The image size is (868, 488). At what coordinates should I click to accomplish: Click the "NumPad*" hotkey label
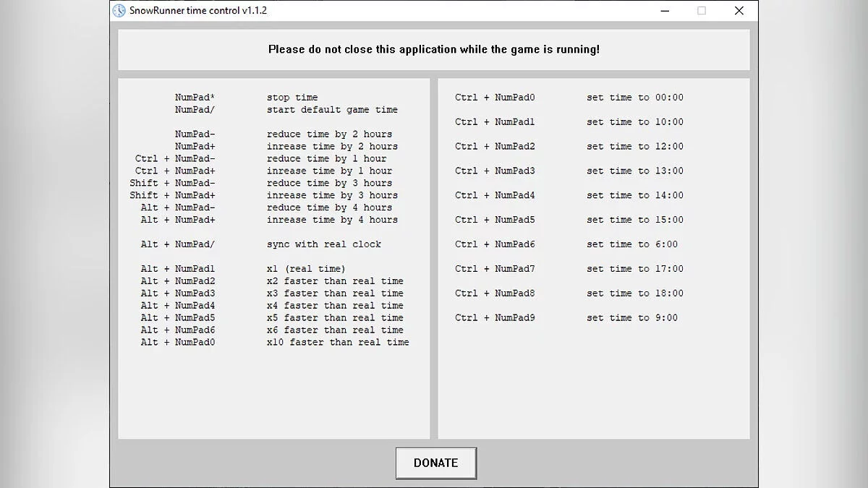(x=195, y=98)
